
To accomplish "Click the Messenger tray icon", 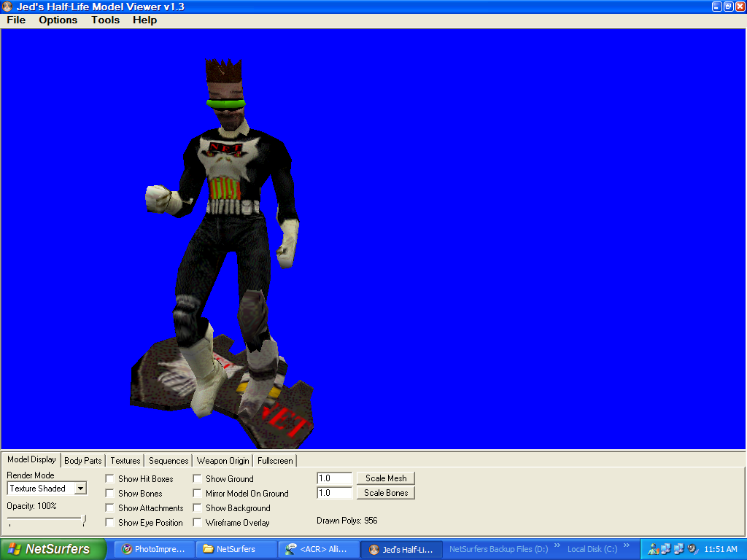I will (653, 549).
